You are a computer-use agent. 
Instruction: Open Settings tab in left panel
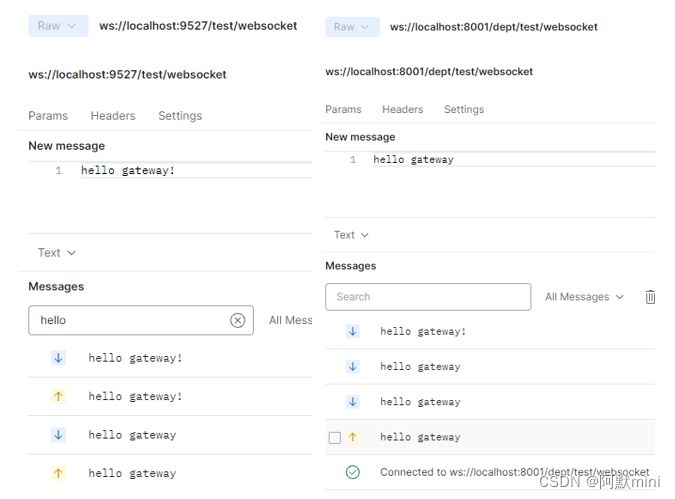point(180,116)
